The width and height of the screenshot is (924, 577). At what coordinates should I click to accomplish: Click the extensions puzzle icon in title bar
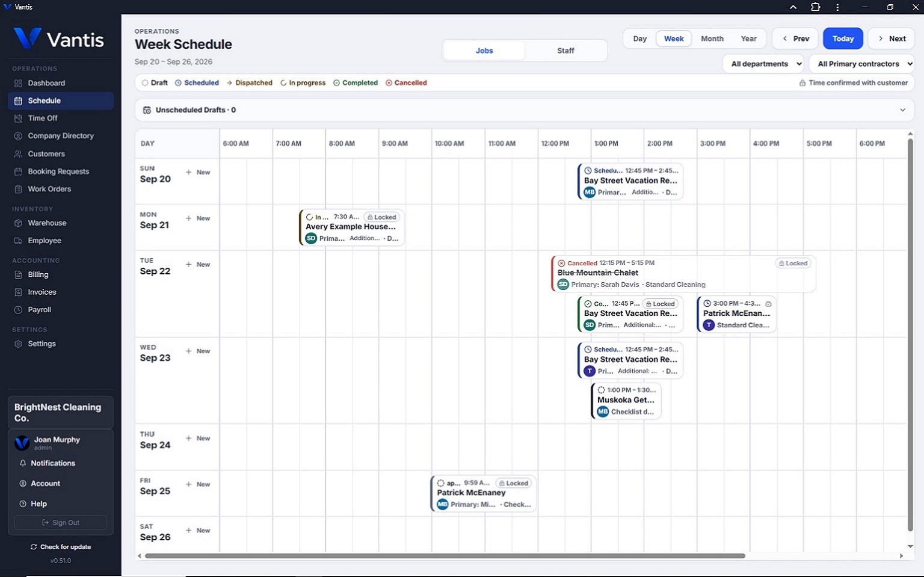[x=815, y=7]
